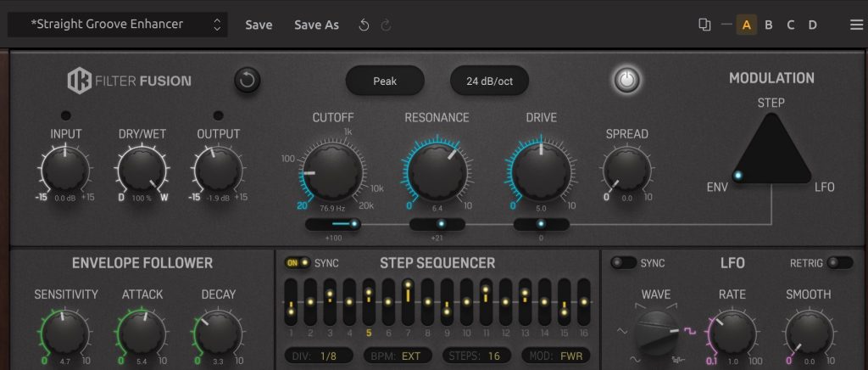Screen dimensions: 868x370
Task: Click the copy preset slot icon
Action: coord(704,25)
